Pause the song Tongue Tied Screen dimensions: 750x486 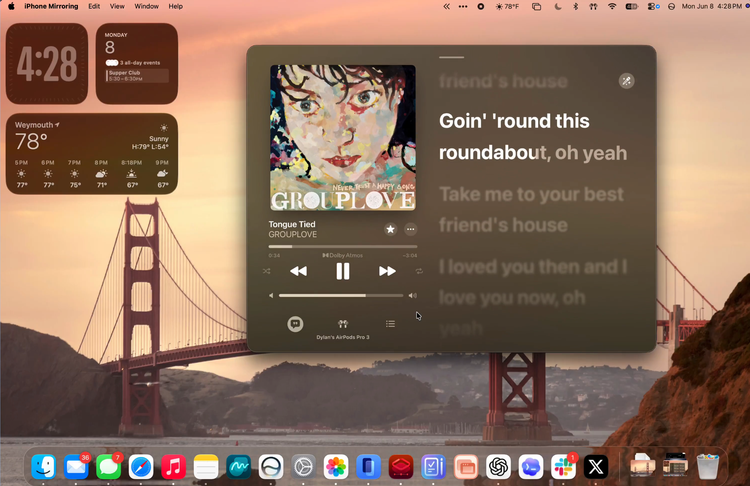pos(342,271)
